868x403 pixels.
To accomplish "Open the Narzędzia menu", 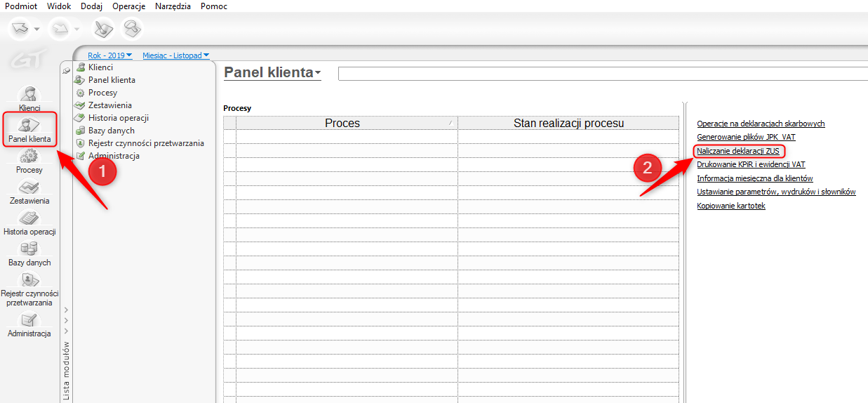I will [x=173, y=6].
